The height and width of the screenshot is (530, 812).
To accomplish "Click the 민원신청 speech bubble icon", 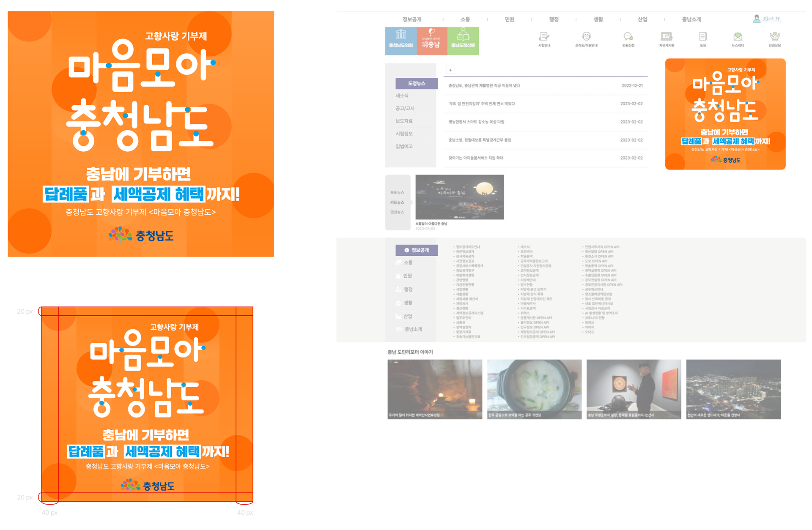I will tap(628, 37).
